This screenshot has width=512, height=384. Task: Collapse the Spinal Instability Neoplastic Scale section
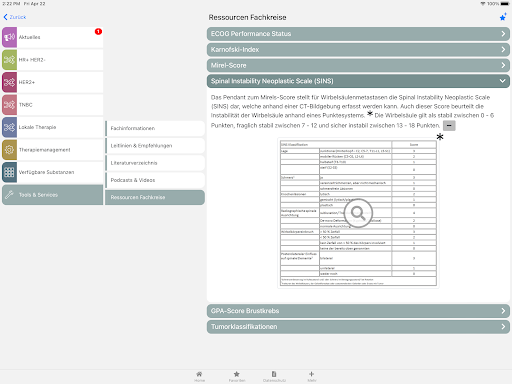tap(358, 81)
